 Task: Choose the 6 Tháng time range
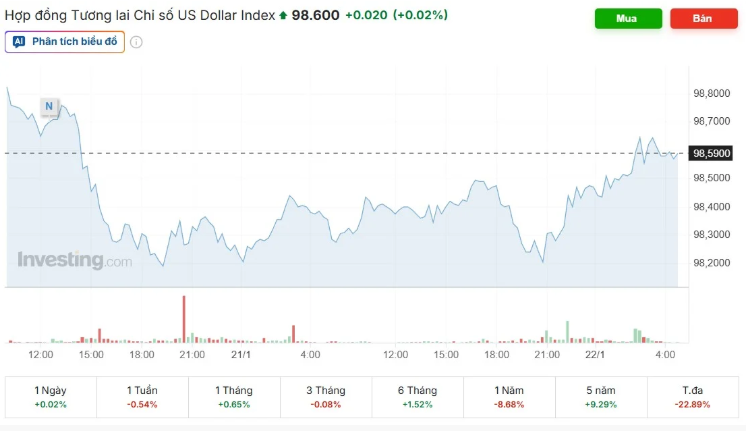tap(417, 397)
